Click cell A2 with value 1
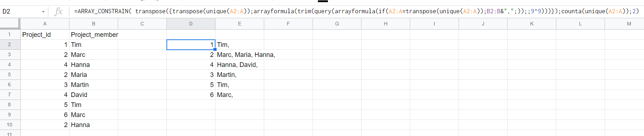The height and width of the screenshot is (136, 644). click(x=45, y=45)
